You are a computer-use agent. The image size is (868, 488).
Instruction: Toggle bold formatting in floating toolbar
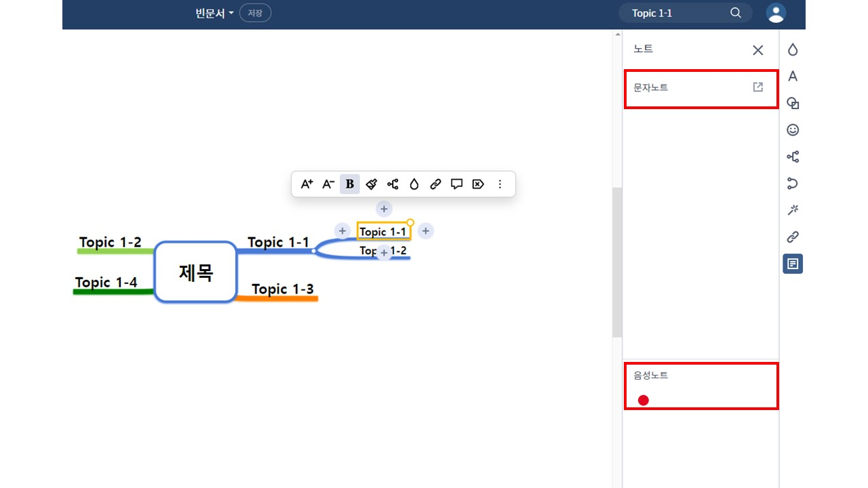(350, 184)
